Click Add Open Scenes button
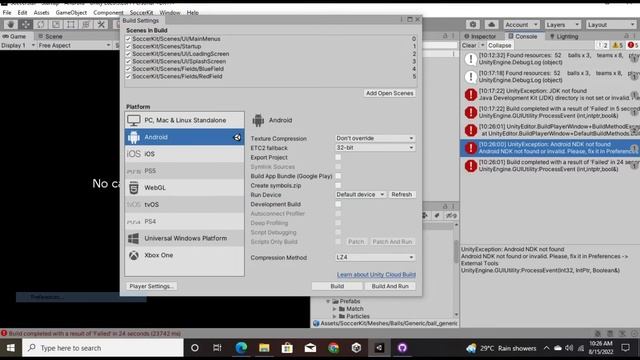Image resolution: width=640 pixels, height=360 pixels. pyautogui.click(x=389, y=93)
